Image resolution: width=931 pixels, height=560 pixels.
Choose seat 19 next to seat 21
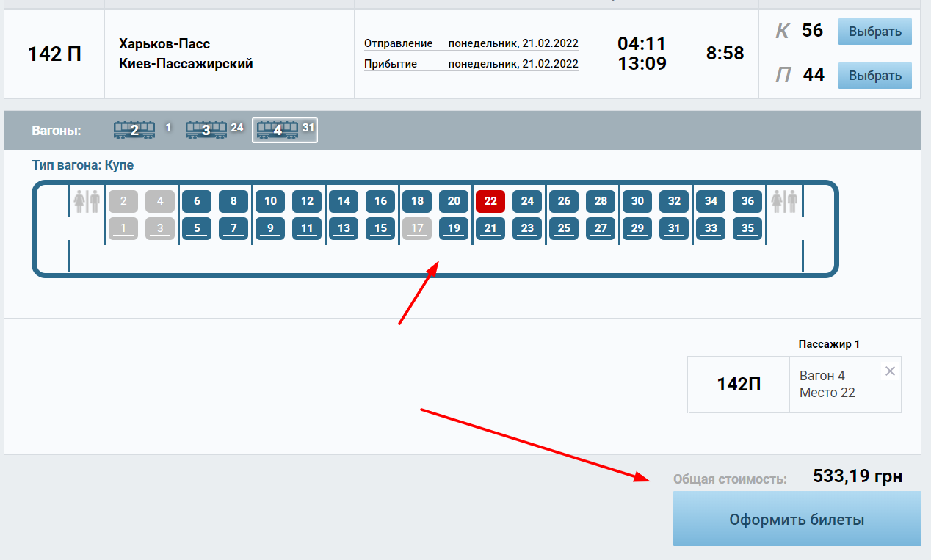click(454, 228)
